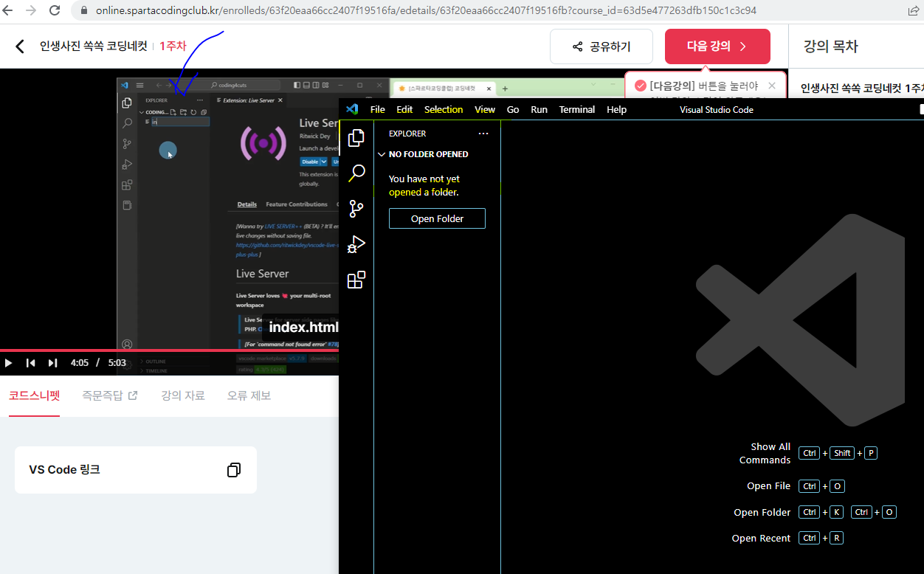Collapse CODING... folder header in lecture video
The width and height of the screenshot is (924, 574).
(x=154, y=112)
